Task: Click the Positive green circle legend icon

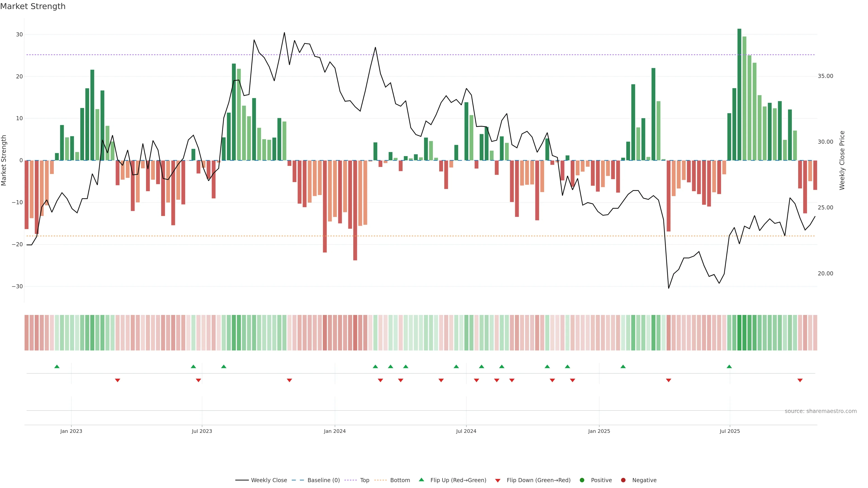Action: pos(582,480)
